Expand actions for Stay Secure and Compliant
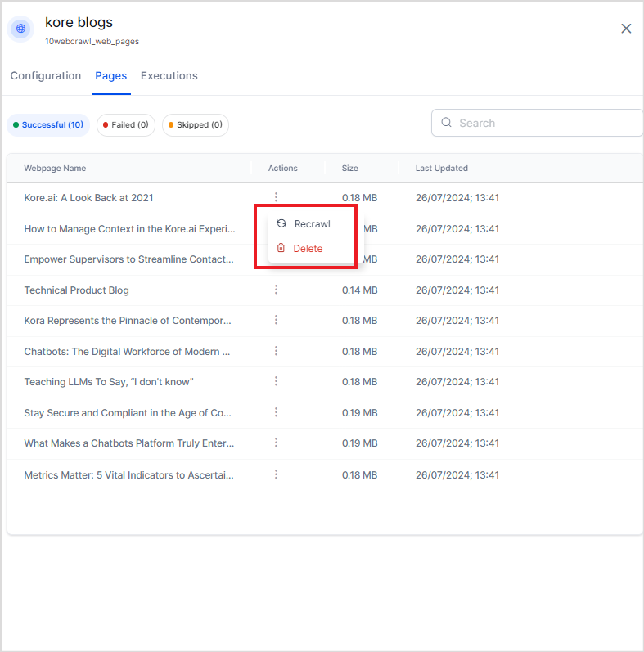 click(x=277, y=412)
